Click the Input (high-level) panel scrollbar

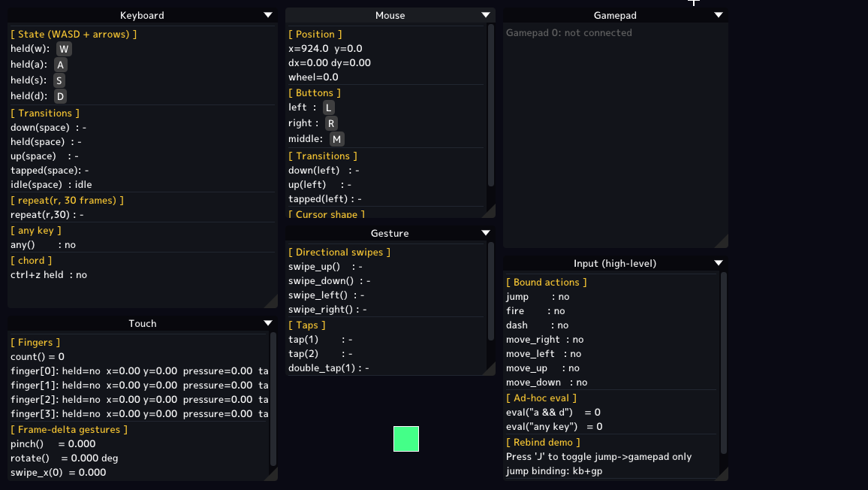click(724, 363)
